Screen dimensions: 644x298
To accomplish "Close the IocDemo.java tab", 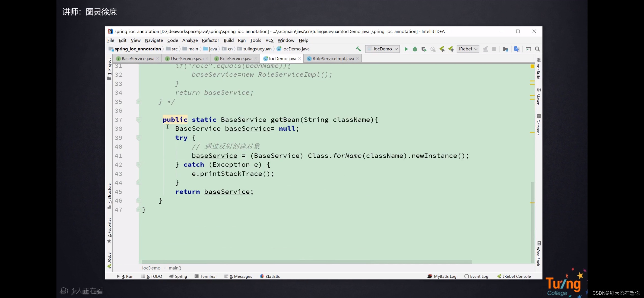I will 300,59.
